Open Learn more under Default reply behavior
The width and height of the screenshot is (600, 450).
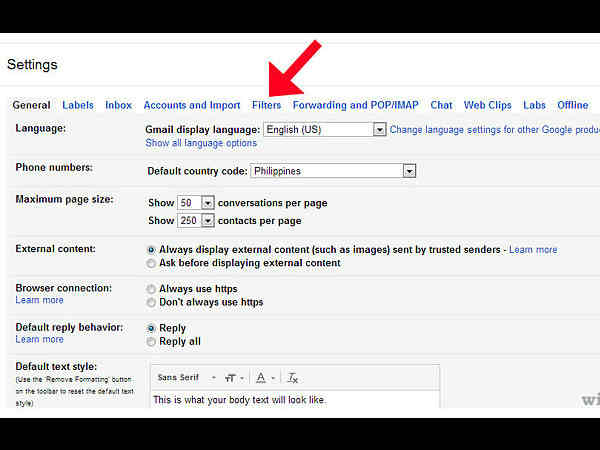(39, 339)
